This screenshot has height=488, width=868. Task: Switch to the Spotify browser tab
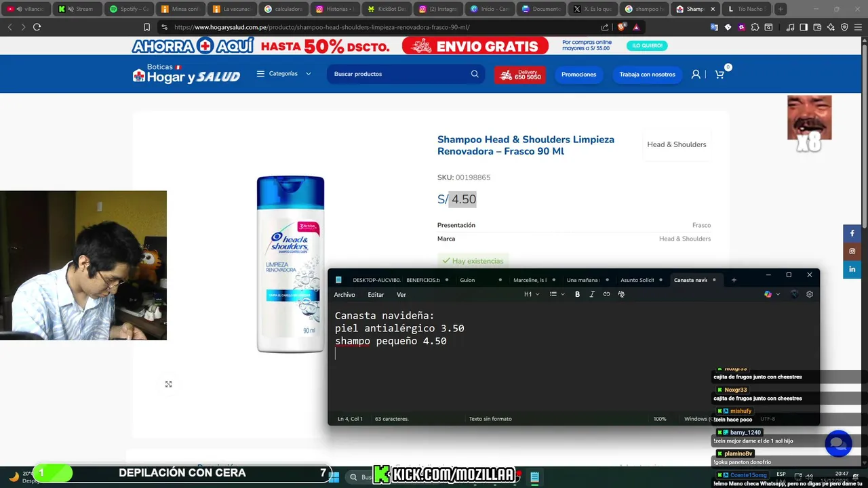129,9
